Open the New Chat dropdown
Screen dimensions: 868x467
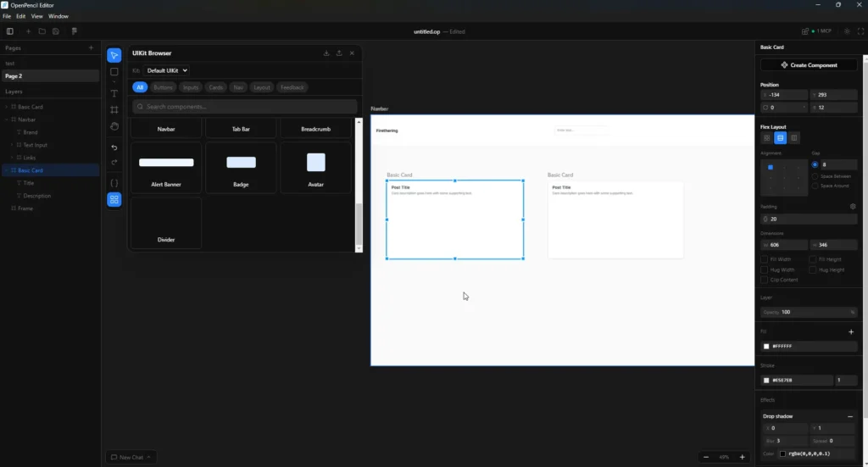click(131, 457)
